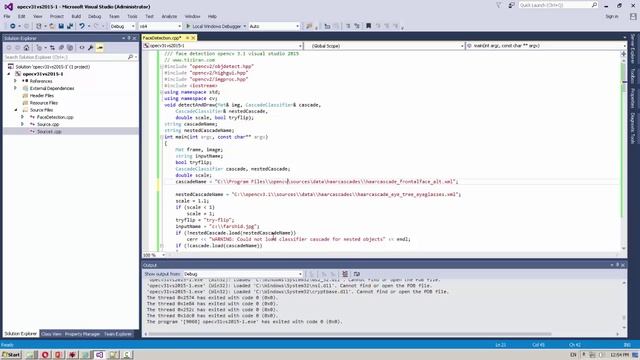The height and width of the screenshot is (360, 640).
Task: Open Properties wrench icon in Solution Explorer
Action: (91, 48)
